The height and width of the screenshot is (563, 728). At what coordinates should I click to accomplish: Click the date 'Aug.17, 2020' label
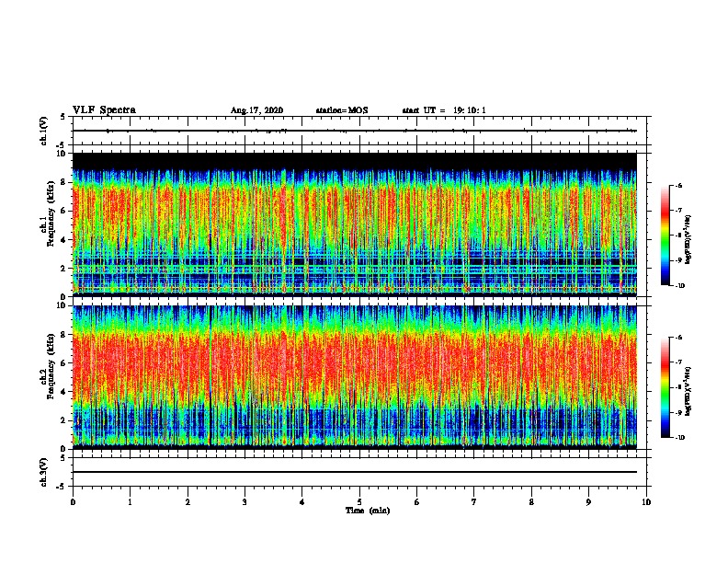coord(256,110)
